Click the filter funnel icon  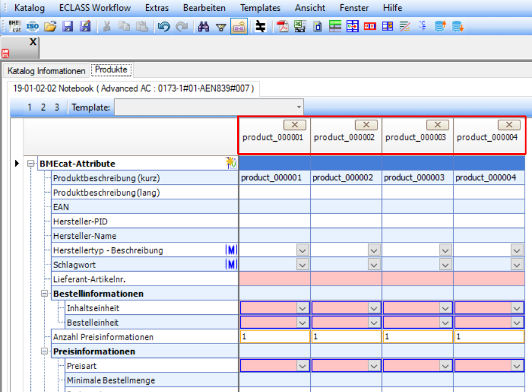221,26
